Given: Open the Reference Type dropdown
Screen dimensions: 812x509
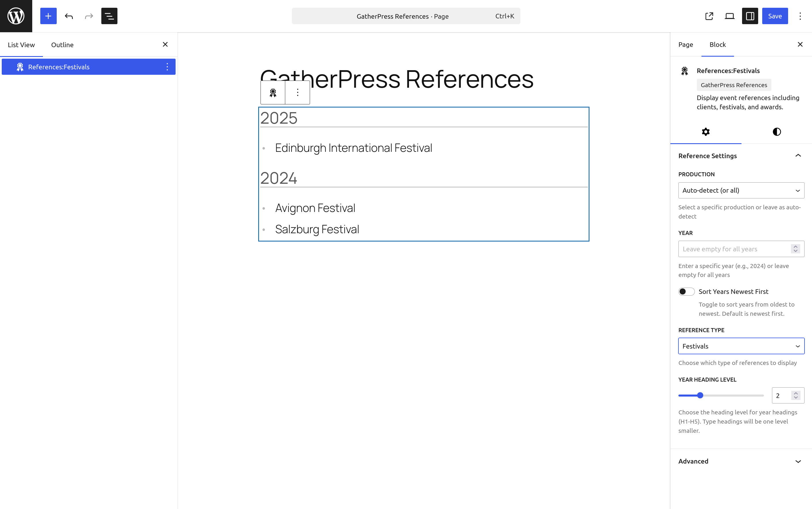Looking at the screenshot, I should coord(741,346).
